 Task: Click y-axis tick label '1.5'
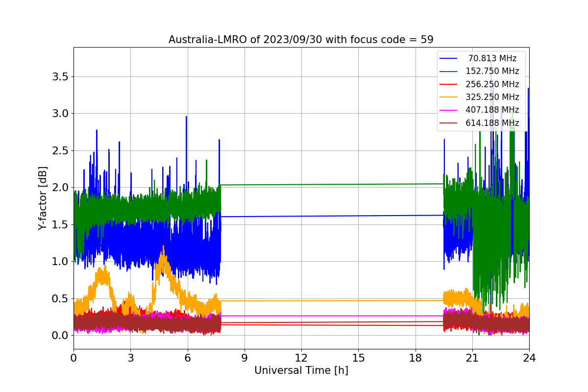[60, 224]
